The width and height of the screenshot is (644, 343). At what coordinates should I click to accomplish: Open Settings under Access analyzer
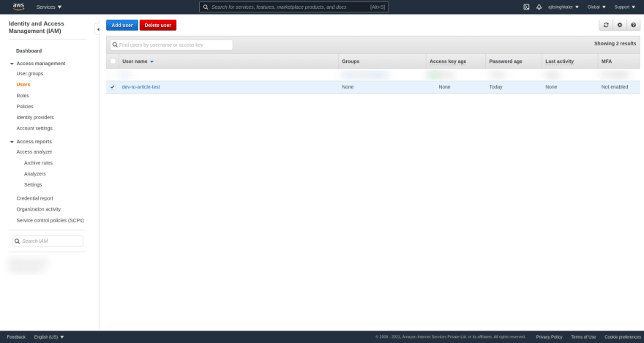coord(33,185)
